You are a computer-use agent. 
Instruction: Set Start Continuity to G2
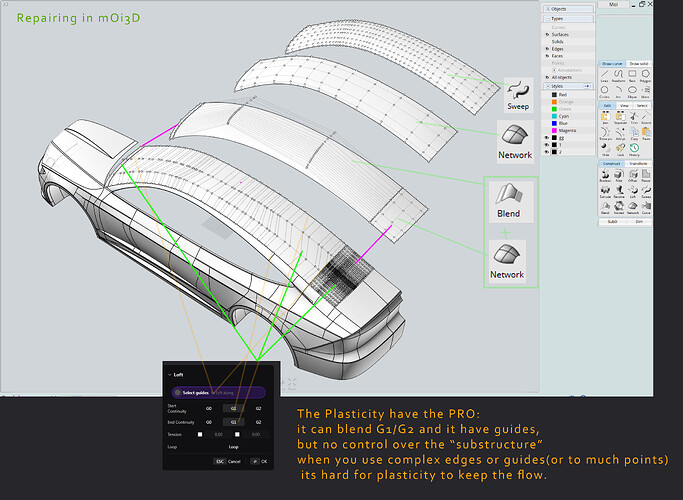(258, 409)
